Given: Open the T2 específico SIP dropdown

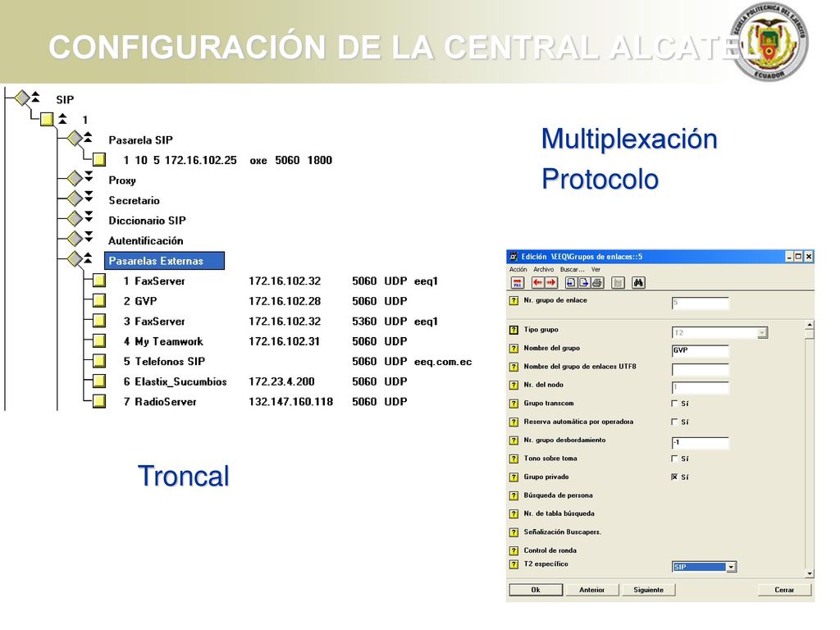Looking at the screenshot, I should (x=731, y=567).
